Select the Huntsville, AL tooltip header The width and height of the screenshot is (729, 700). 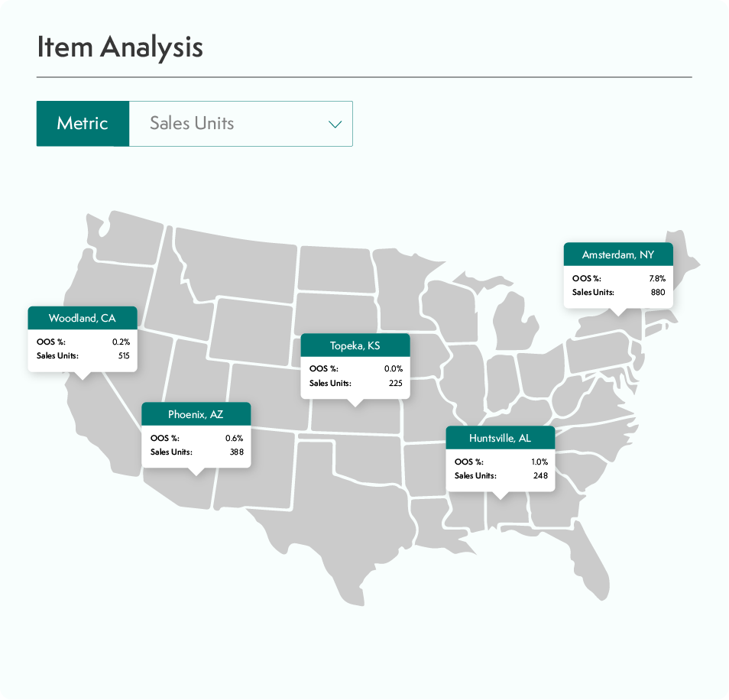(x=501, y=438)
